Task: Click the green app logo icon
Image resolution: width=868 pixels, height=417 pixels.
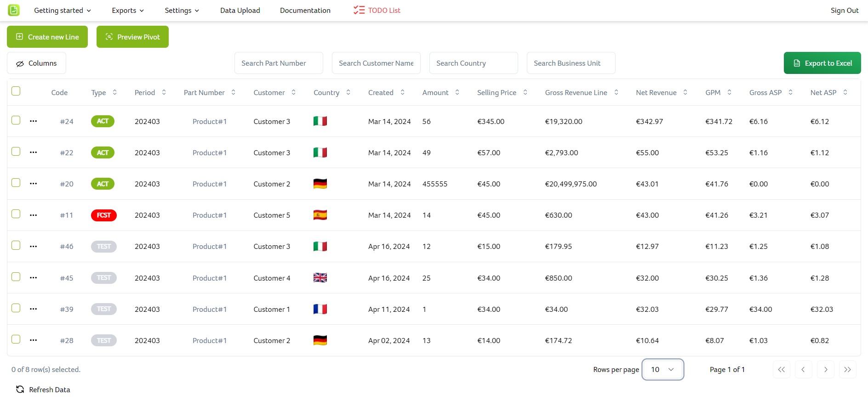Action: 14,10
